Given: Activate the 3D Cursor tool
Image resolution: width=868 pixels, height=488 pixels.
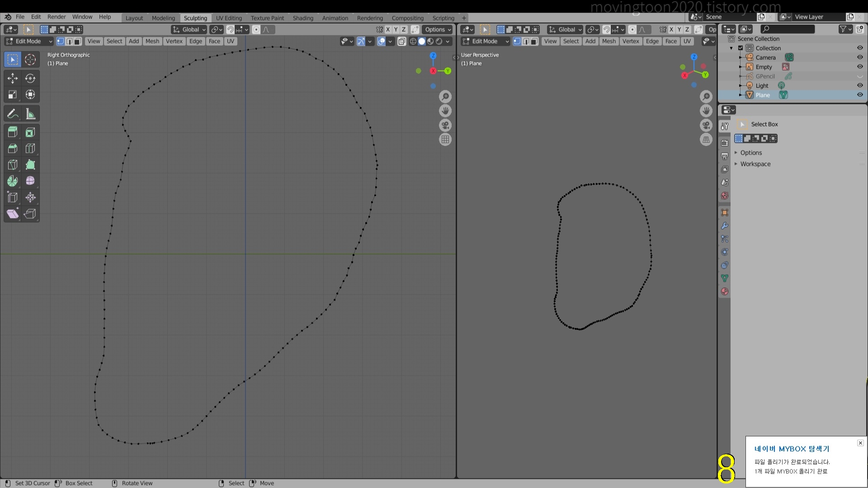Looking at the screenshot, I should click(30, 59).
